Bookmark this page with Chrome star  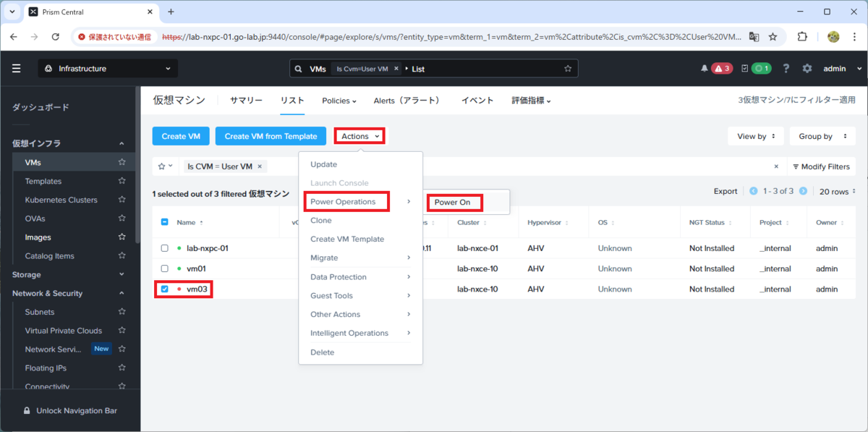(773, 36)
